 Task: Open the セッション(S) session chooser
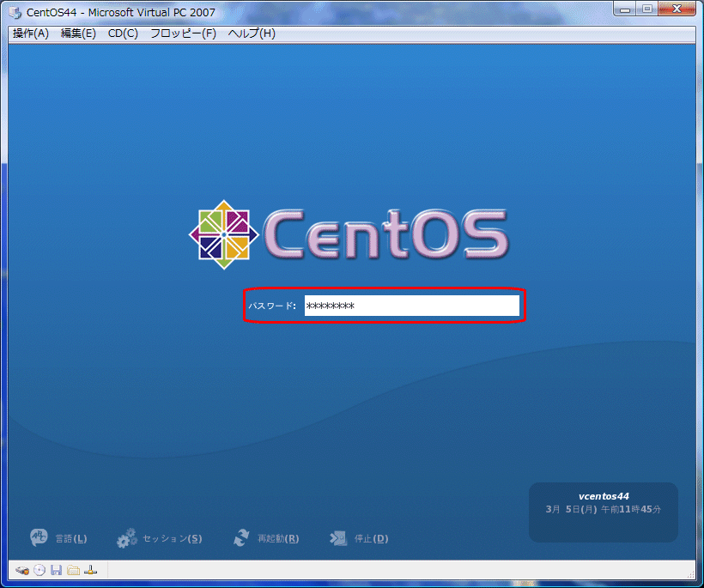coord(160,537)
